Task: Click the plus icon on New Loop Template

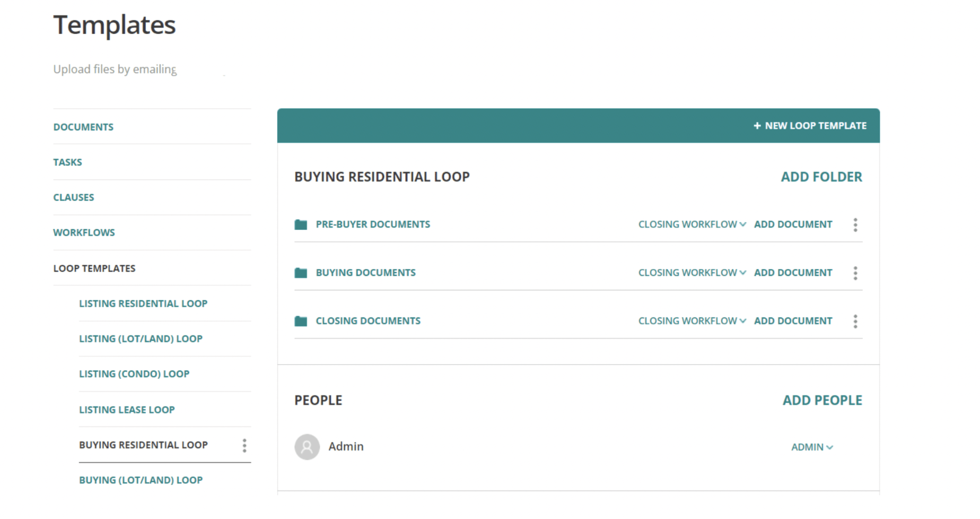Action: click(757, 126)
